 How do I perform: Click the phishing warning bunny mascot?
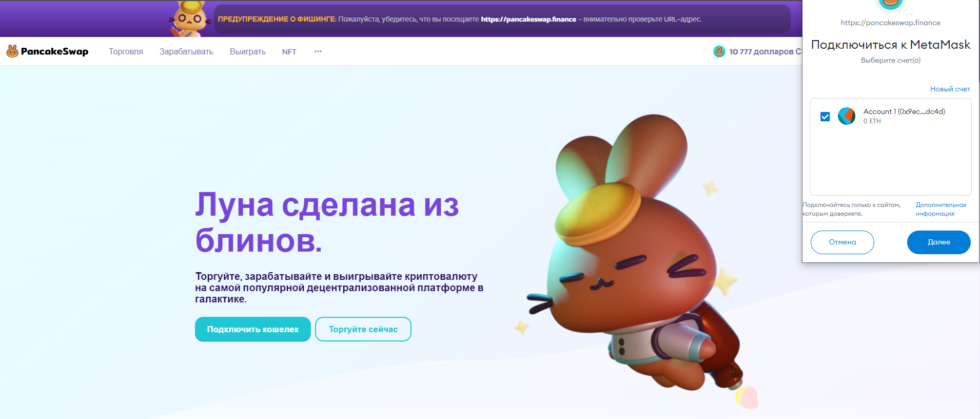click(x=190, y=18)
